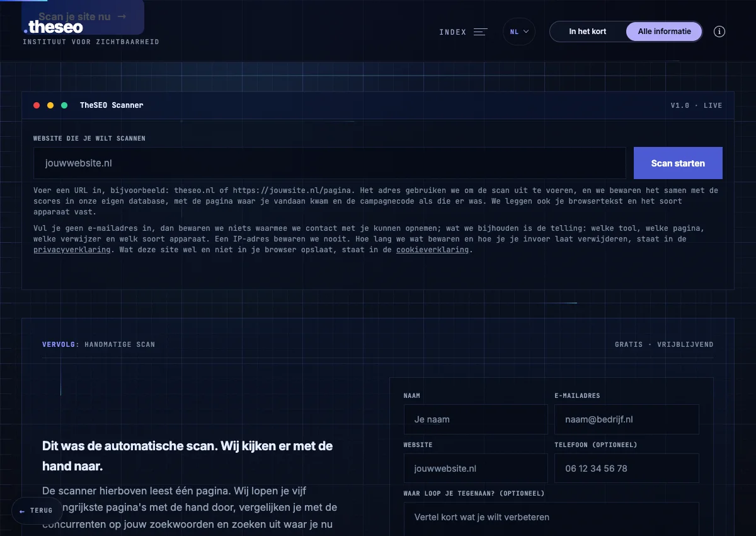The height and width of the screenshot is (536, 756).
Task: Click the E-mailadres input field
Action: pos(627,419)
